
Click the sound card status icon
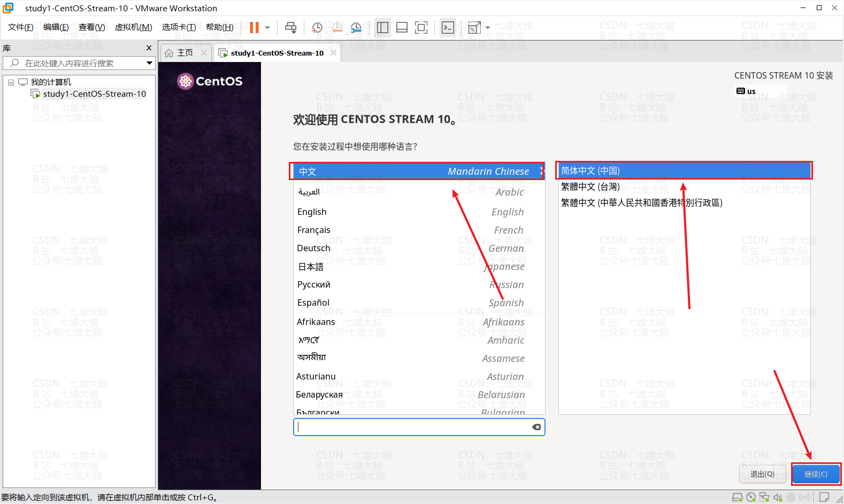coord(777,497)
